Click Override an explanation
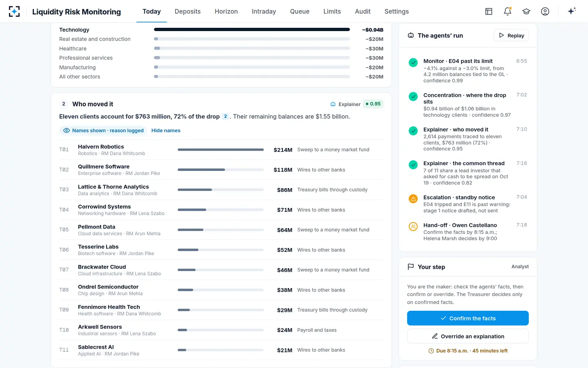 [468, 336]
